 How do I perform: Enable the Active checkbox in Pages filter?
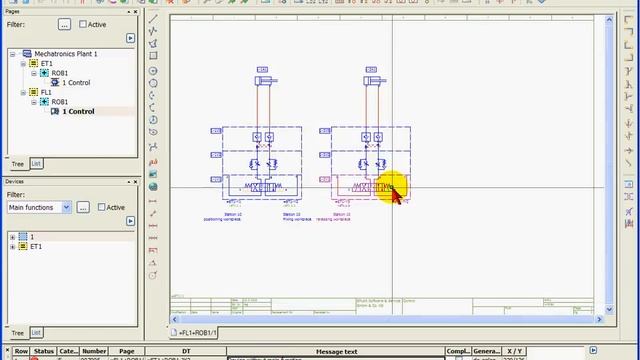pos(83,24)
